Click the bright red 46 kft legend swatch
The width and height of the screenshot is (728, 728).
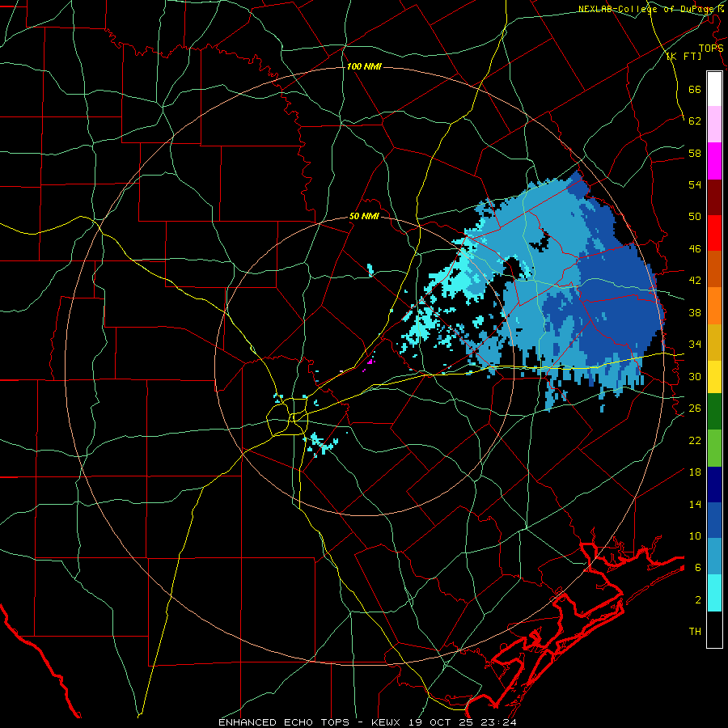pyautogui.click(x=714, y=233)
